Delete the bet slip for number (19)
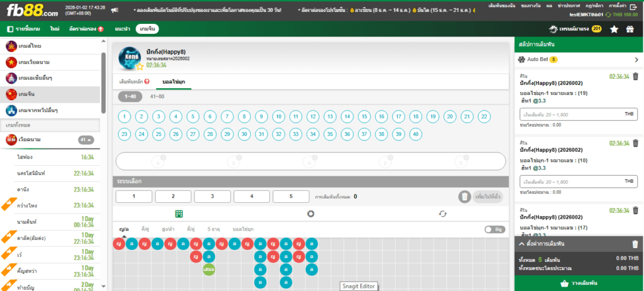The height and width of the screenshot is (291, 644). (635, 76)
